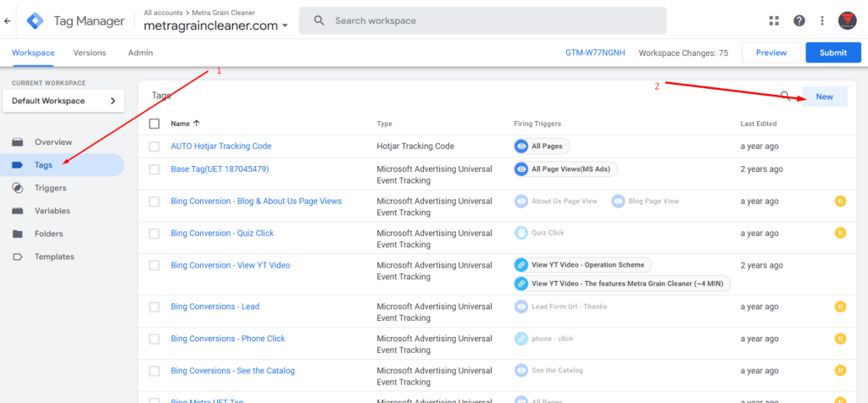Image resolution: width=868 pixels, height=403 pixels.
Task: Click the search magnifier icon in Tags panel
Action: 786,97
